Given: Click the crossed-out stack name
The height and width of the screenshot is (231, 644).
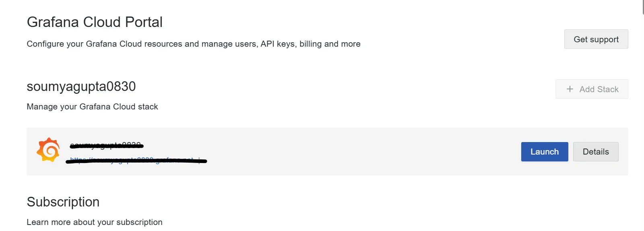Looking at the screenshot, I should [106, 145].
